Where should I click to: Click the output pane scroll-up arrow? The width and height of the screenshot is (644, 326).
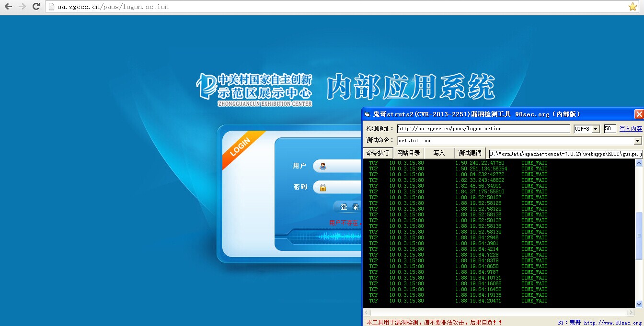tap(639, 163)
